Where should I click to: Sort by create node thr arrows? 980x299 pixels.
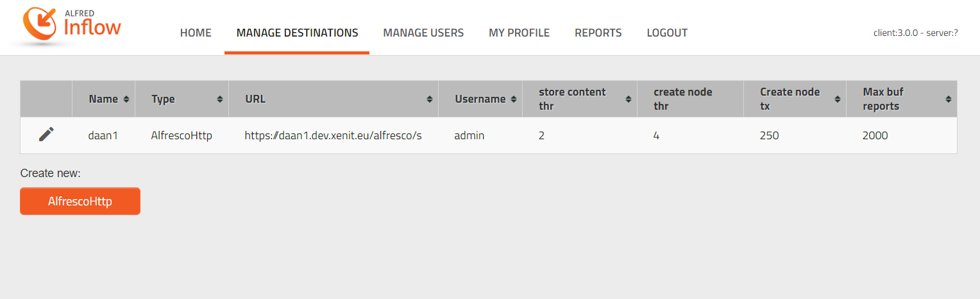pyautogui.click(x=735, y=99)
